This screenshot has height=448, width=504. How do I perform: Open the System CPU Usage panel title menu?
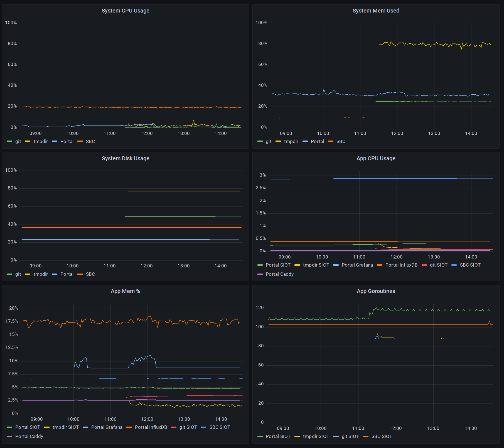(x=126, y=11)
